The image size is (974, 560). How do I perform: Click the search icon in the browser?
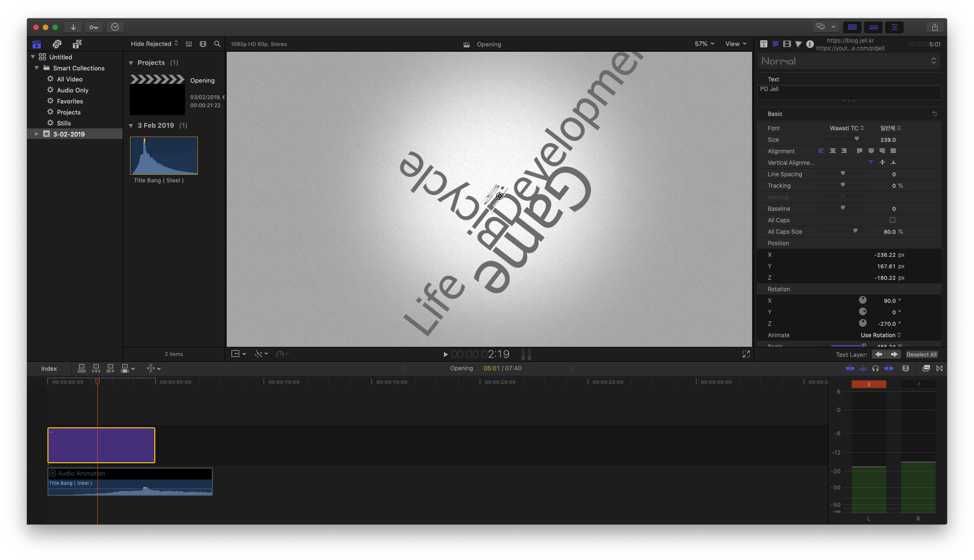click(x=218, y=44)
